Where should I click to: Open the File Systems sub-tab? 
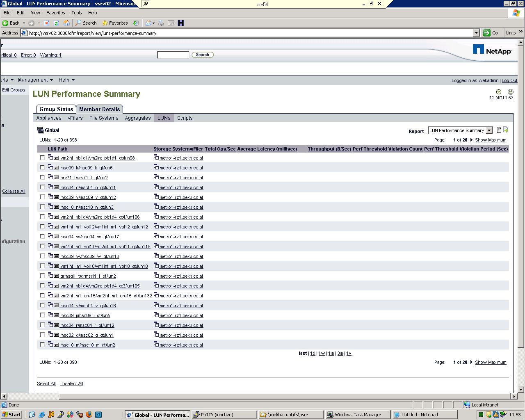104,118
